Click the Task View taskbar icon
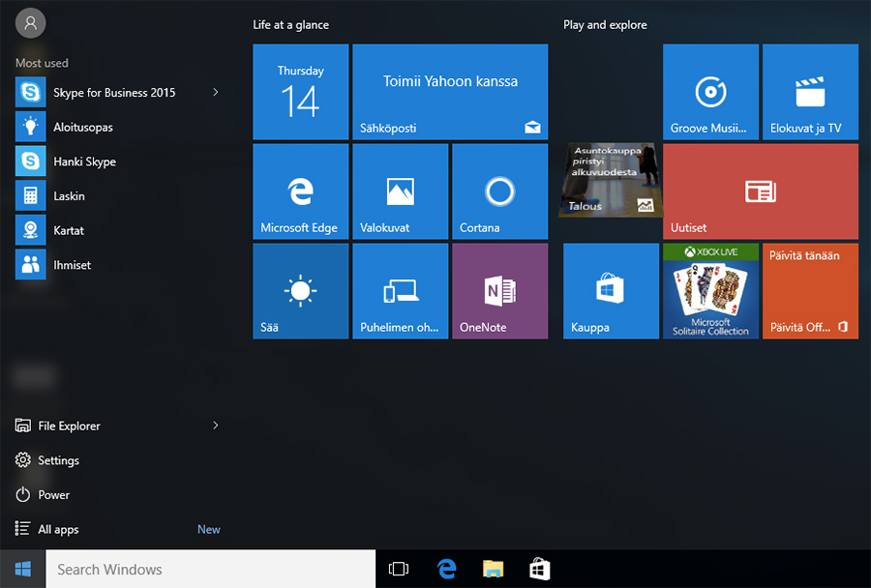 (x=398, y=570)
